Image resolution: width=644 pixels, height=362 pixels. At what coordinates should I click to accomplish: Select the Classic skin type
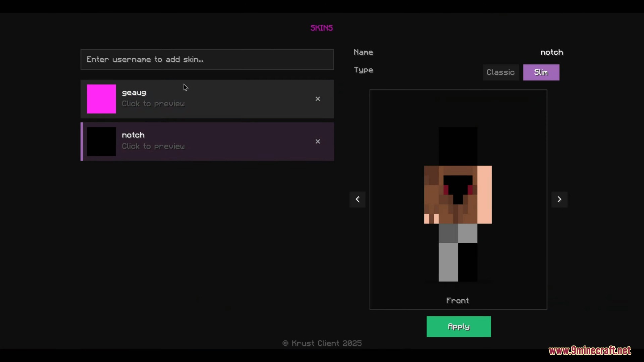[500, 72]
